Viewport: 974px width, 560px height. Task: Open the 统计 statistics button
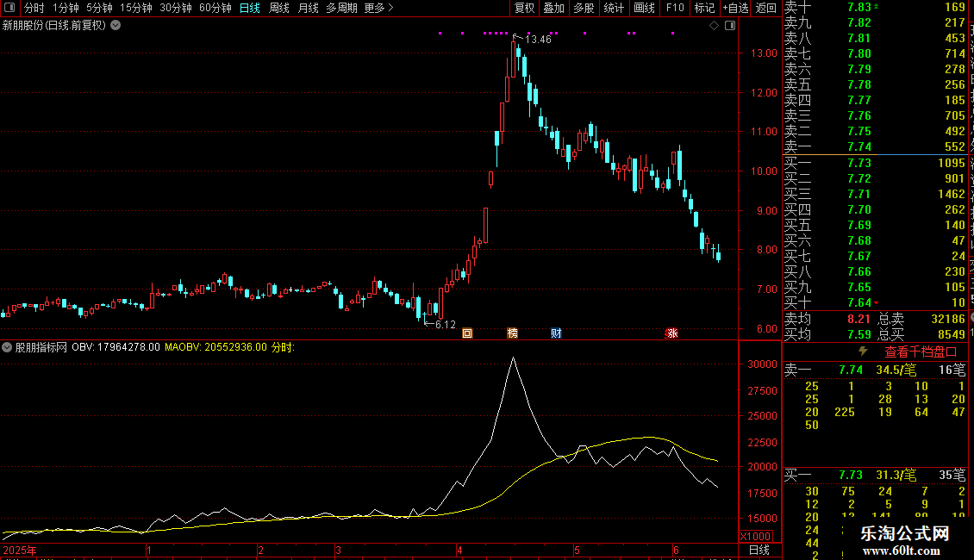614,8
